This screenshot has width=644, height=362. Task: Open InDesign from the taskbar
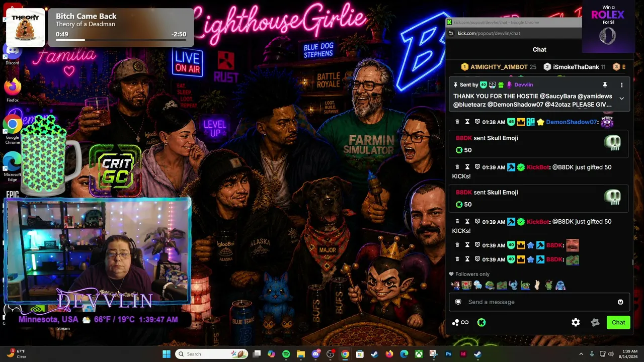[x=463, y=354]
